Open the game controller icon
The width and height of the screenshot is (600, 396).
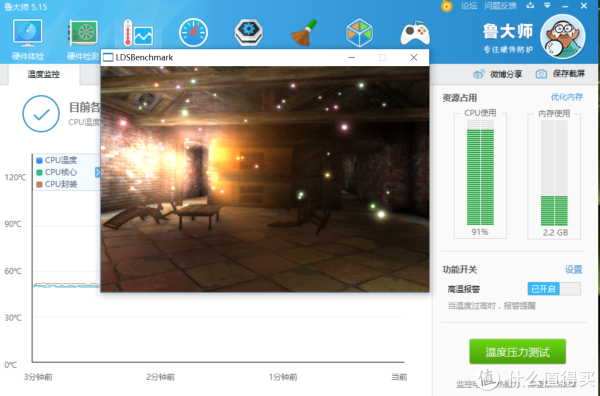pyautogui.click(x=415, y=33)
